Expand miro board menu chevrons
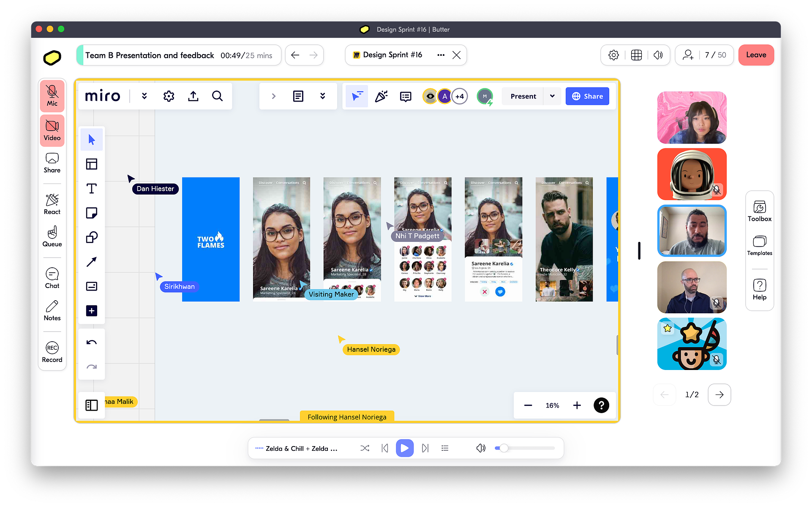Screen dimensions: 812x507 click(x=144, y=96)
